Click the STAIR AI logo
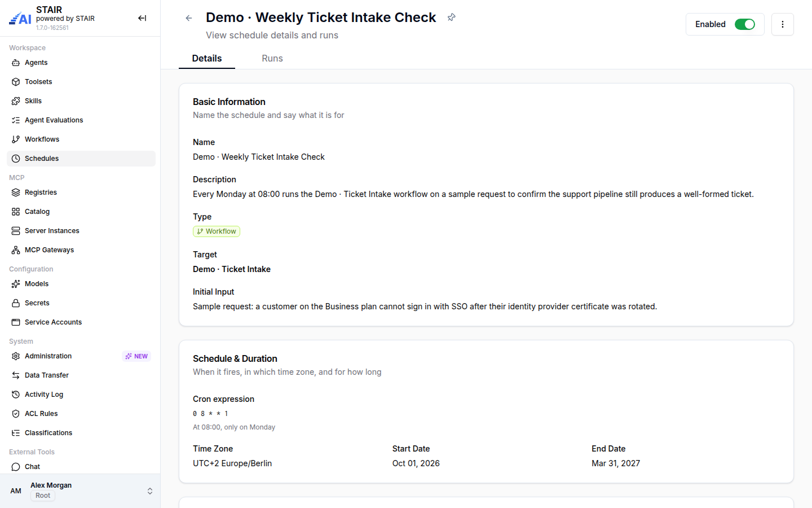This screenshot has width=812, height=508. coord(20,19)
